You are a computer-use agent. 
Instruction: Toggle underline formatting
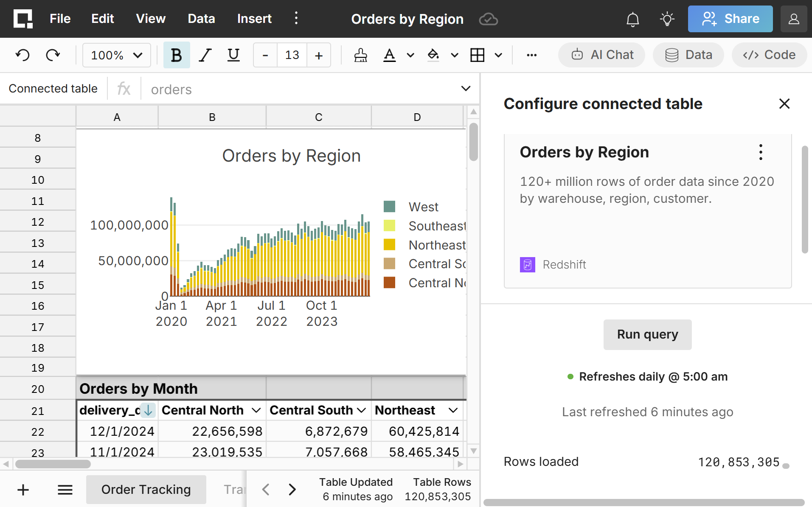[x=233, y=55]
